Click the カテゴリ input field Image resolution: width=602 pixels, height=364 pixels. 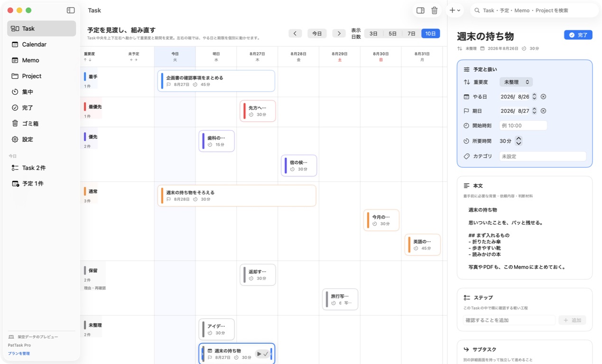click(543, 156)
